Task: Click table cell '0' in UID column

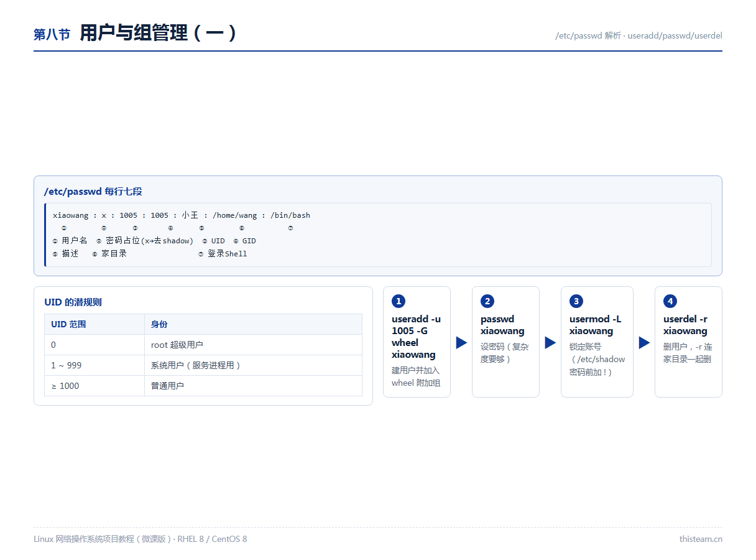Action: pyautogui.click(x=94, y=345)
